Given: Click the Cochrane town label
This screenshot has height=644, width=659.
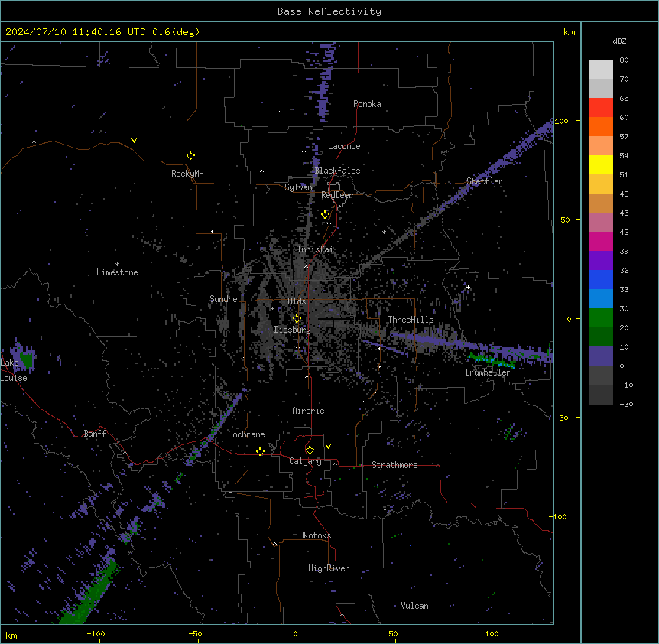Looking at the screenshot, I should coord(246,434).
